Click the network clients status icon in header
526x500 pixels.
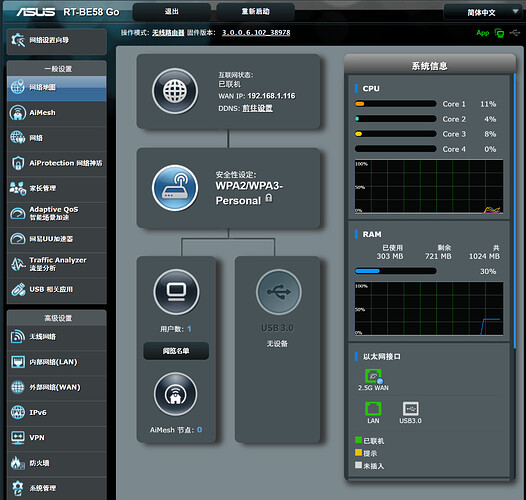[499, 33]
